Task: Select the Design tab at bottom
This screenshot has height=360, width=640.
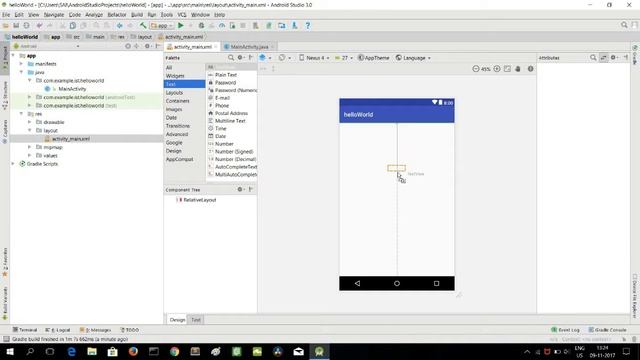Action: coord(177,320)
